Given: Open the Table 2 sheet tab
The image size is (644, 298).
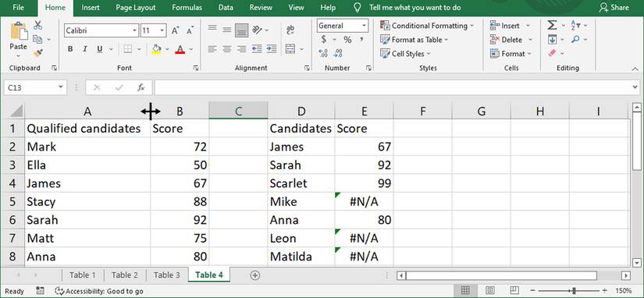Looking at the screenshot, I should (x=125, y=275).
